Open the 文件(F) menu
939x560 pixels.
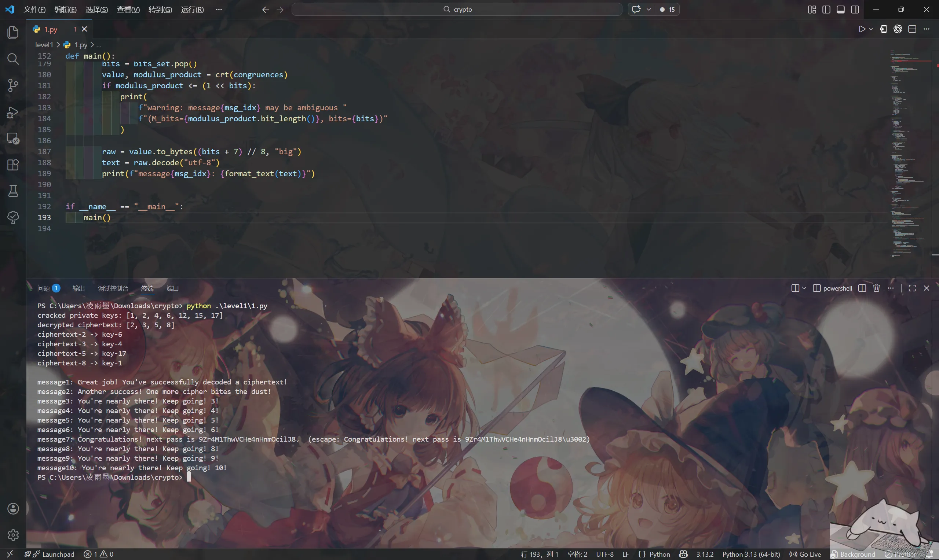coord(34,10)
